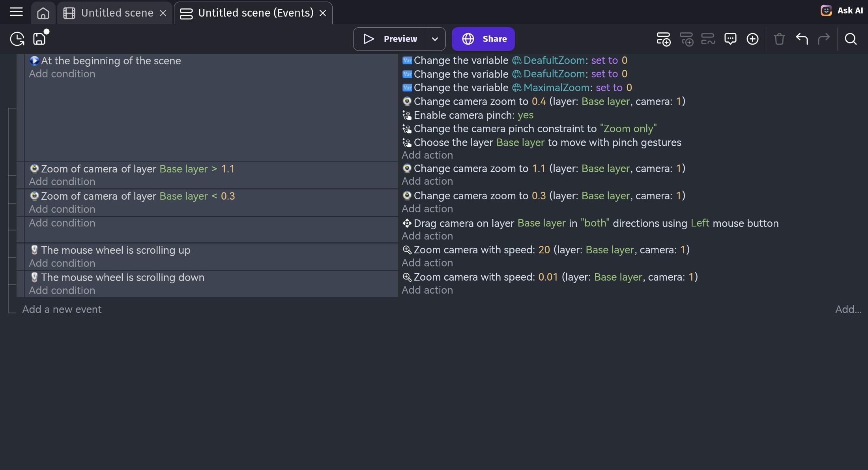This screenshot has height=470, width=868.
Task: Click the Add a new event toolbar icon
Action: 663,39
